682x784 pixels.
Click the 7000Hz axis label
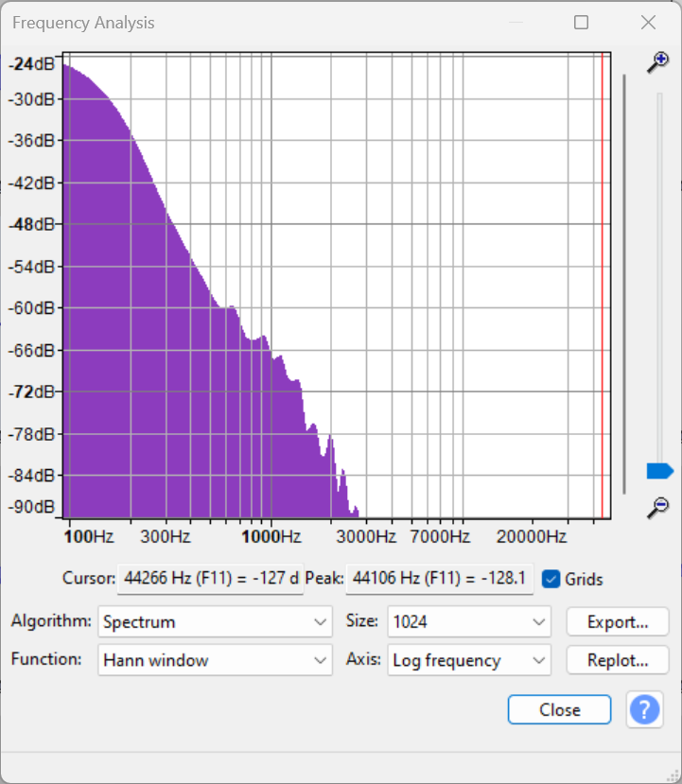point(440,536)
